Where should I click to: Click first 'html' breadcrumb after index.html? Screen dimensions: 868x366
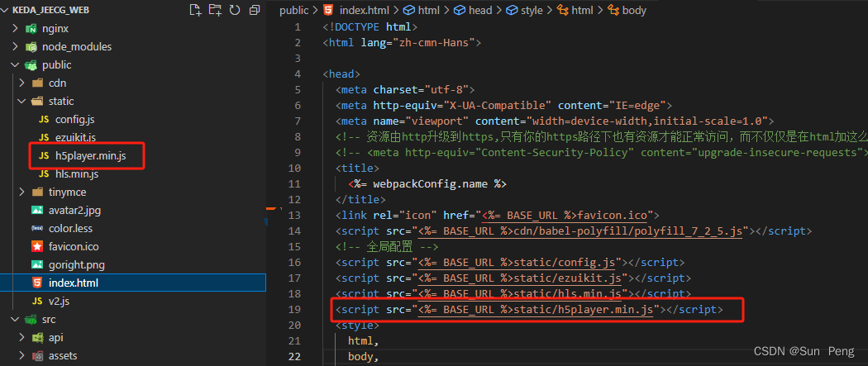click(429, 10)
